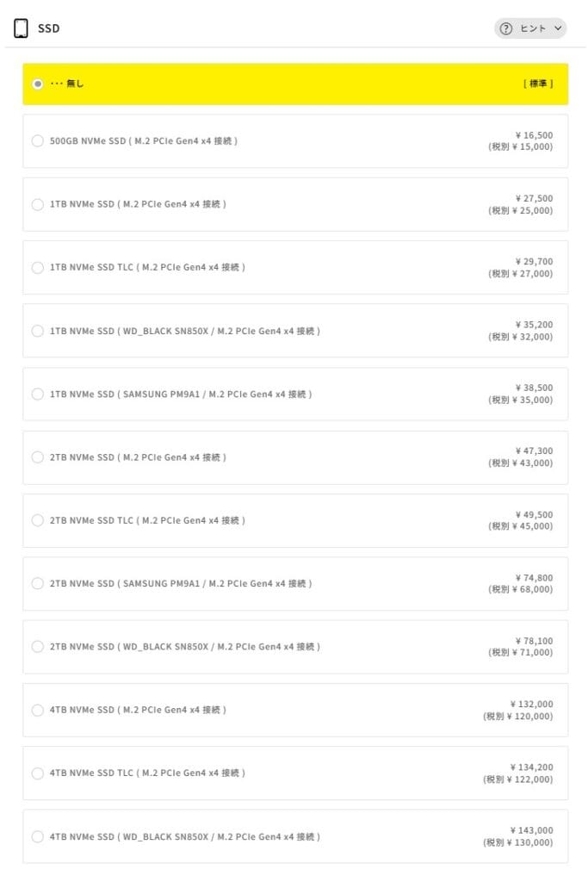The image size is (588, 882).
Task: Select 1TB SAMSUNG PM9A1 SSD radio button
Action: 38,394
